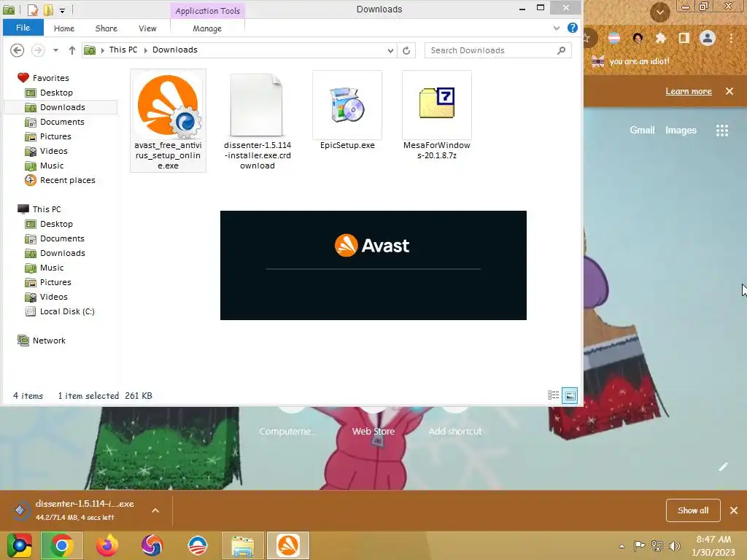This screenshot has width=747, height=560.
Task: Open Documents under This PC
Action: click(62, 238)
